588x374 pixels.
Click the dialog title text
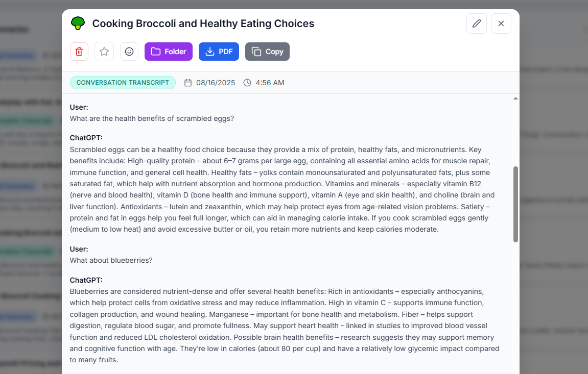[203, 23]
